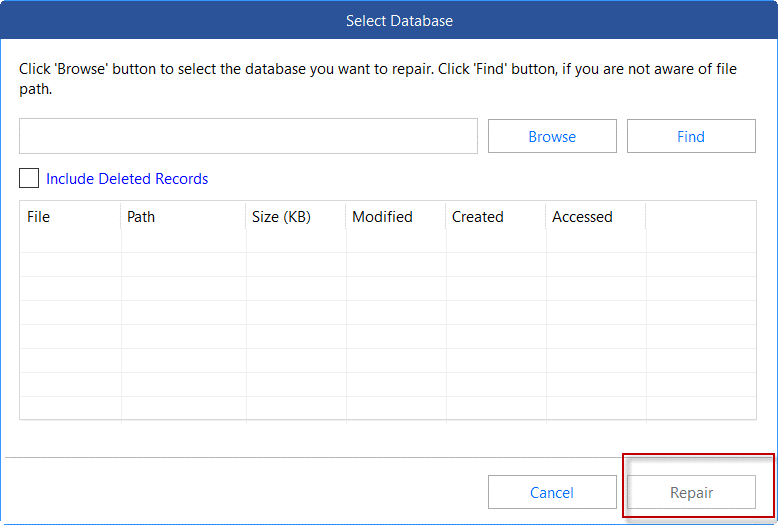Focus the database file path field

[x=249, y=136]
